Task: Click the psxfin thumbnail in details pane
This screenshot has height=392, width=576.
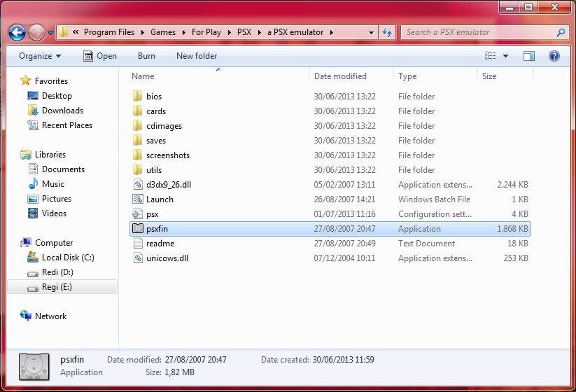Action: 34,366
